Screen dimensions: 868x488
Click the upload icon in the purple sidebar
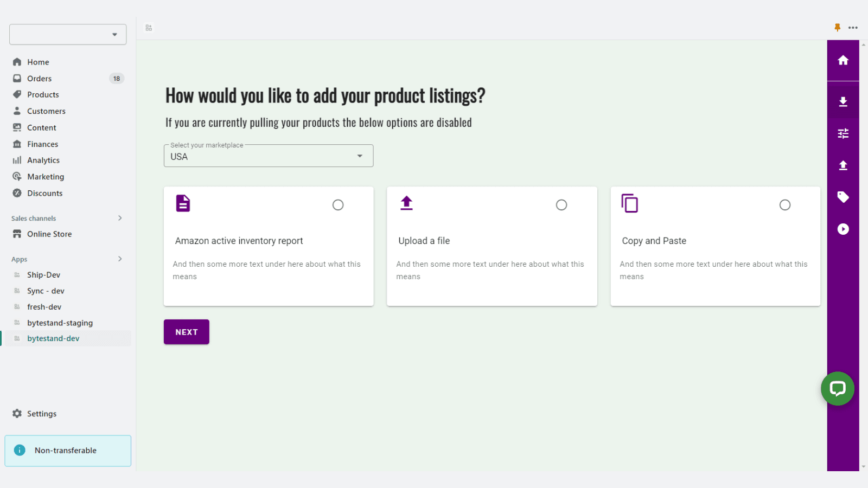click(843, 165)
